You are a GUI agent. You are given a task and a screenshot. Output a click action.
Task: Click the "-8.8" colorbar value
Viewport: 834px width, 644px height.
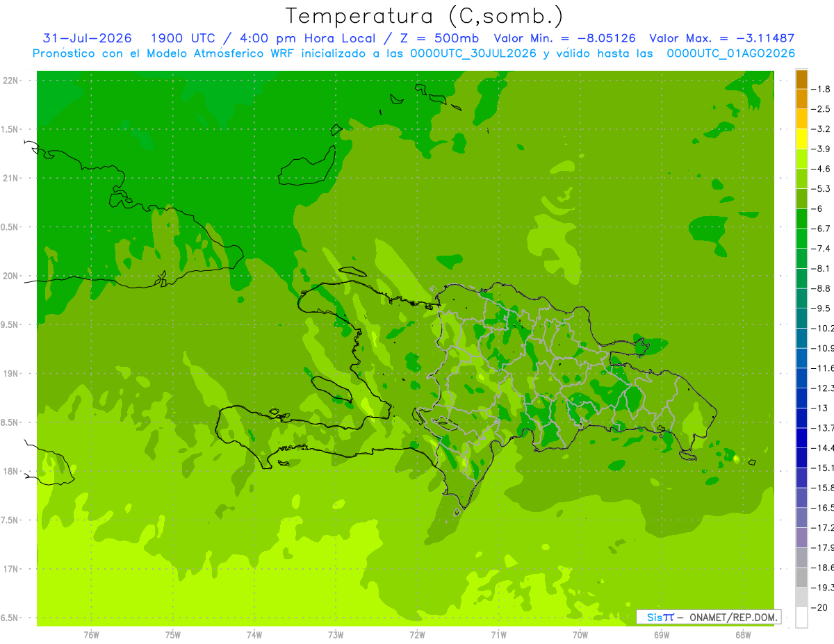click(x=821, y=288)
